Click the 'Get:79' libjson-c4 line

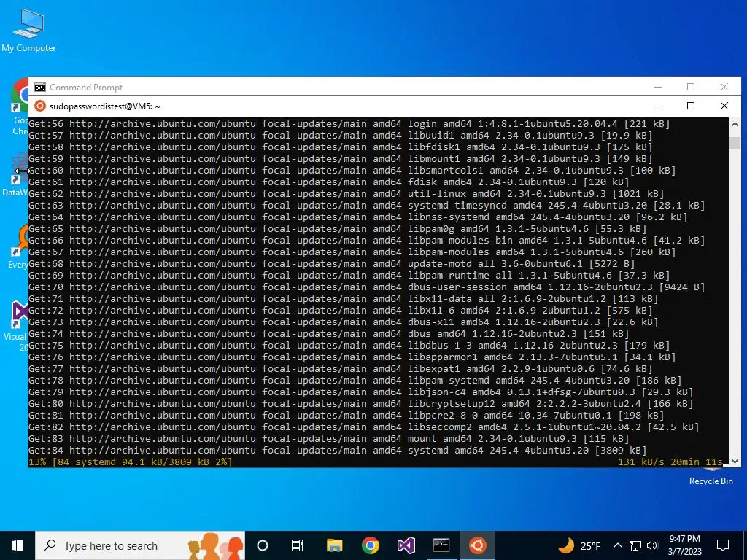[360, 392]
